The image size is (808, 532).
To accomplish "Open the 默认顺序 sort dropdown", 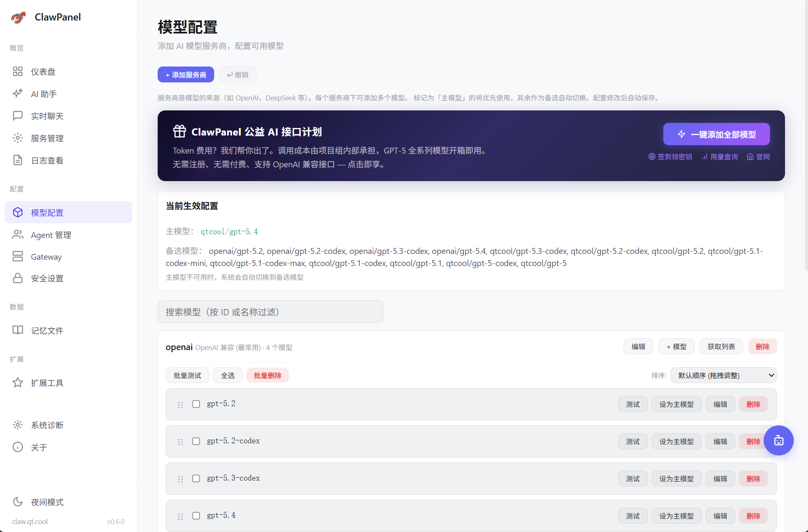I will point(723,375).
